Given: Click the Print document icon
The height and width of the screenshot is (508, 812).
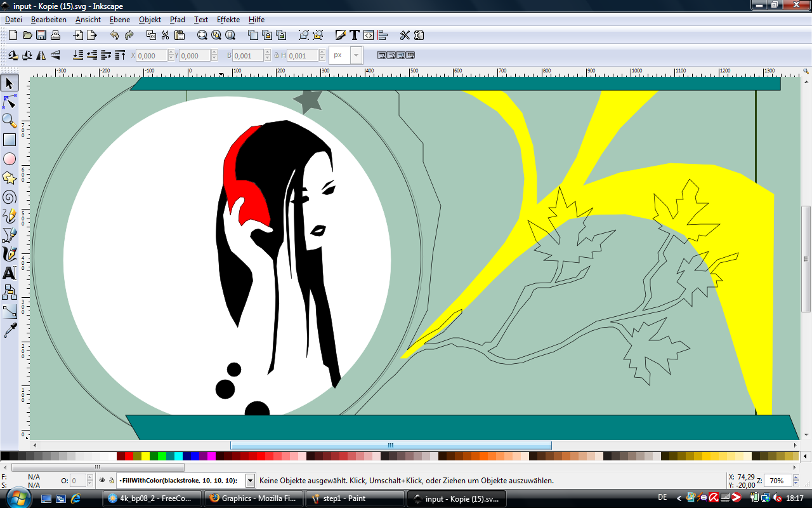Looking at the screenshot, I should point(55,35).
